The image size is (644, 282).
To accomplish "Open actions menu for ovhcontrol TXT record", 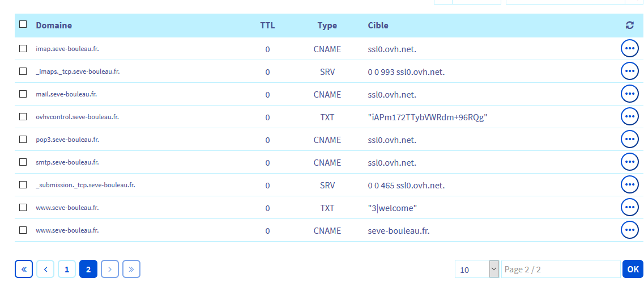I will point(629,117).
